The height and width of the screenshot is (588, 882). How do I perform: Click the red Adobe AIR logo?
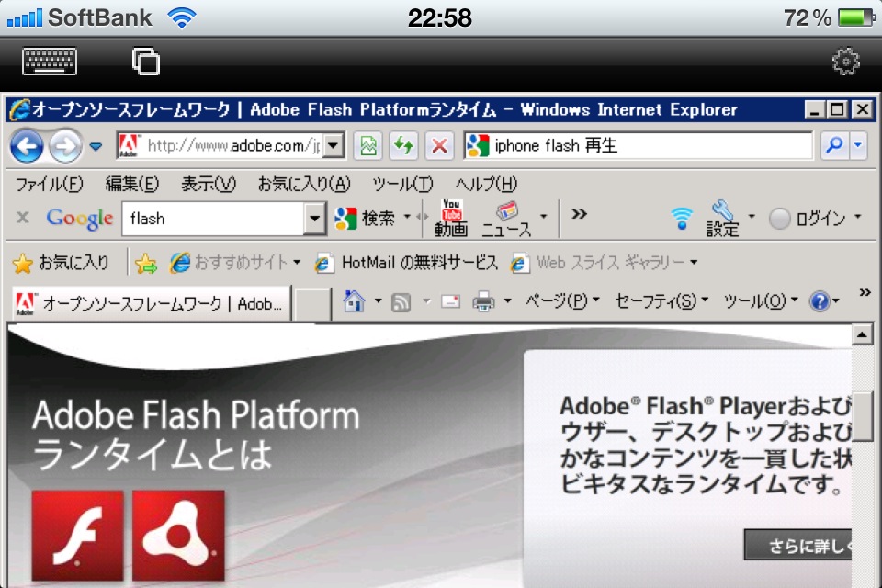(178, 535)
